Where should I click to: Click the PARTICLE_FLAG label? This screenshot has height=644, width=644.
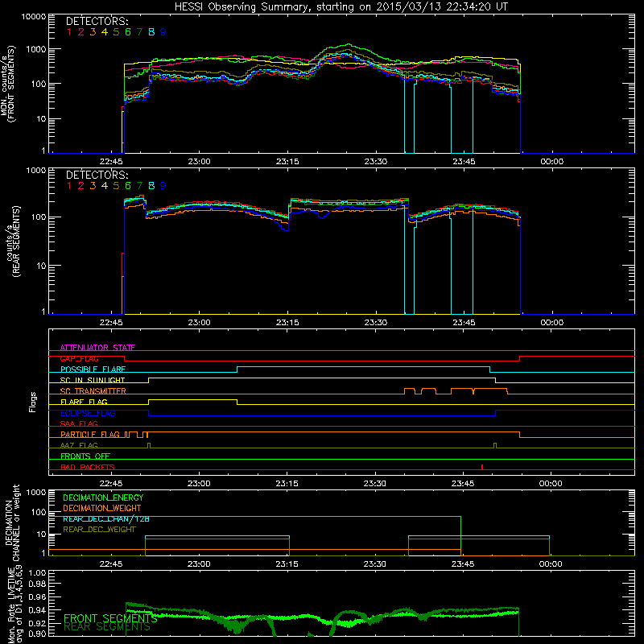point(90,435)
